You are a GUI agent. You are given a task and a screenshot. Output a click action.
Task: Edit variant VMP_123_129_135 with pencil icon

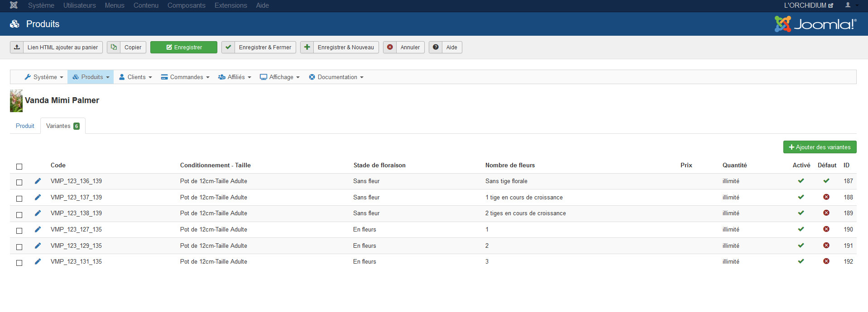click(x=38, y=246)
